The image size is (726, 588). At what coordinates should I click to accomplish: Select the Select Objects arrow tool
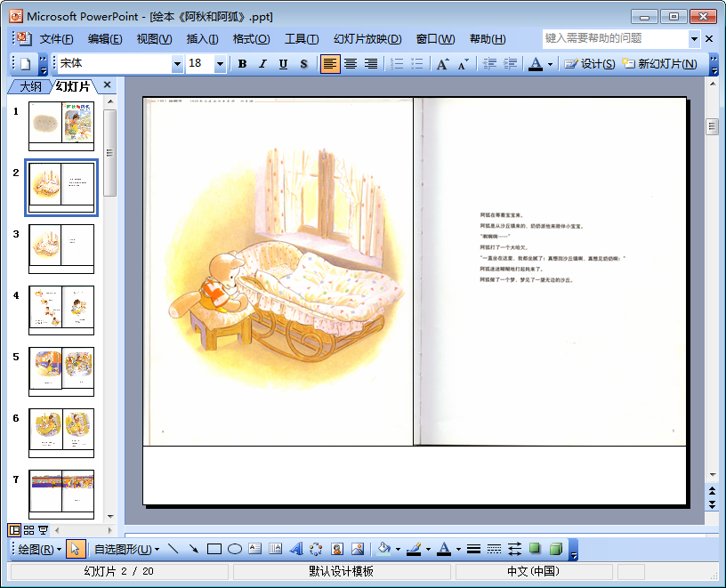coord(75,550)
